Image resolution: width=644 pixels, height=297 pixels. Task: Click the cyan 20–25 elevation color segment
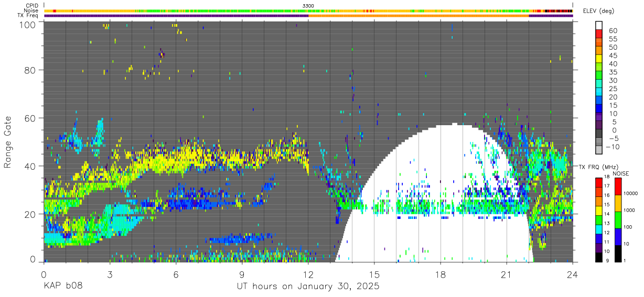[x=599, y=93]
